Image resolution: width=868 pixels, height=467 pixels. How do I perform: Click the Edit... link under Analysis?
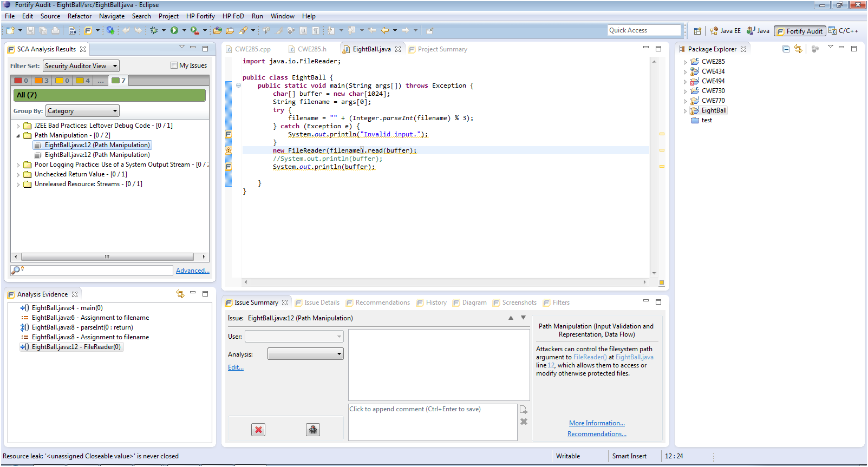pos(236,367)
